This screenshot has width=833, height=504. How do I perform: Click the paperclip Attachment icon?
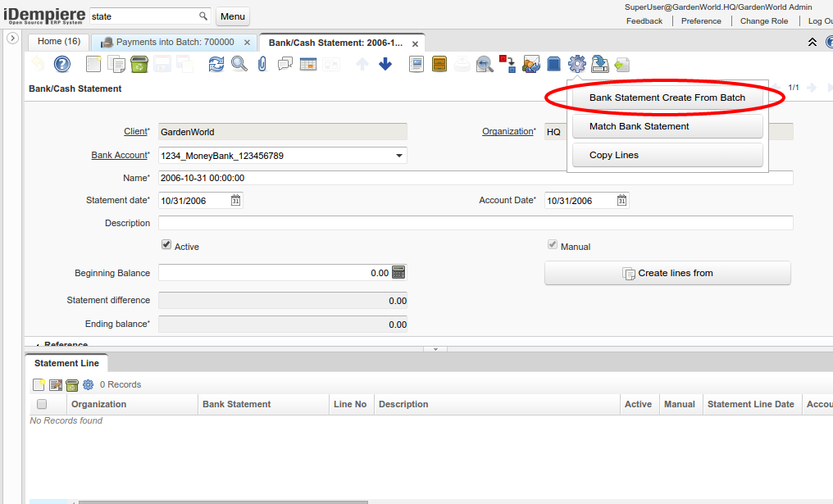click(x=262, y=64)
